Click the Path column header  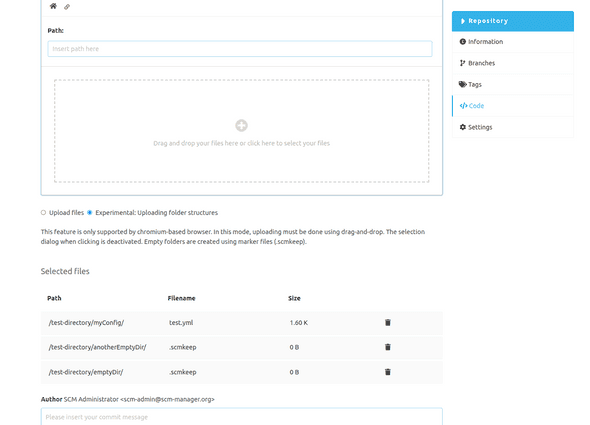click(54, 298)
